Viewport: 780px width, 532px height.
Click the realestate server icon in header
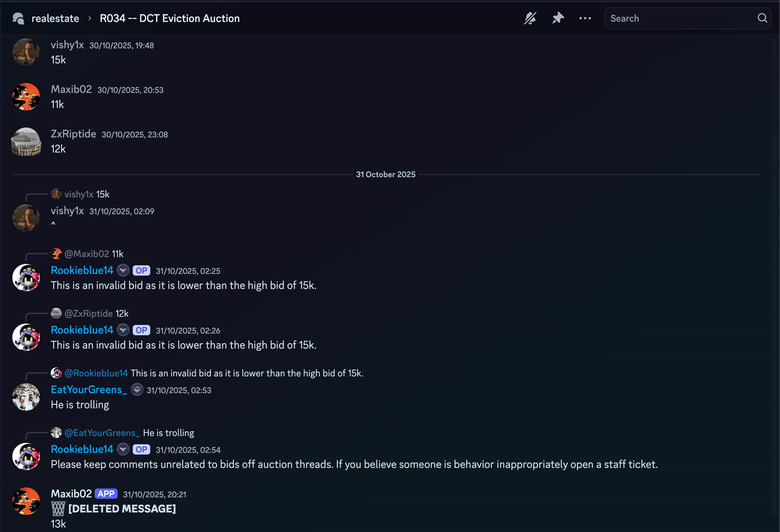pos(18,18)
